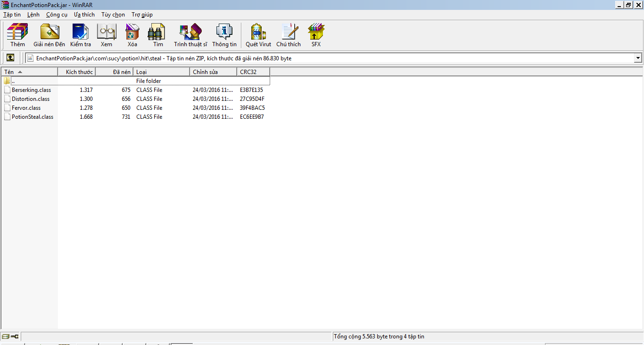Click the WinRAR title bar app icon
Screen dimensions: 644x345
5,5
